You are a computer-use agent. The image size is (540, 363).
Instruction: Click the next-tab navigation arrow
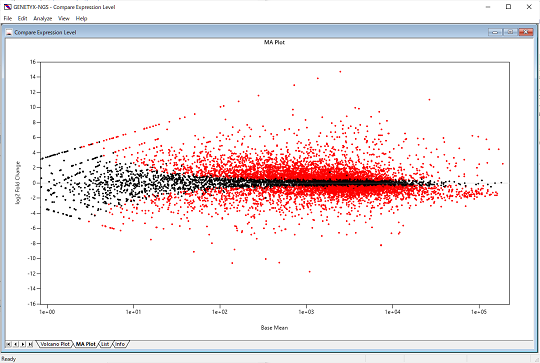point(23,344)
